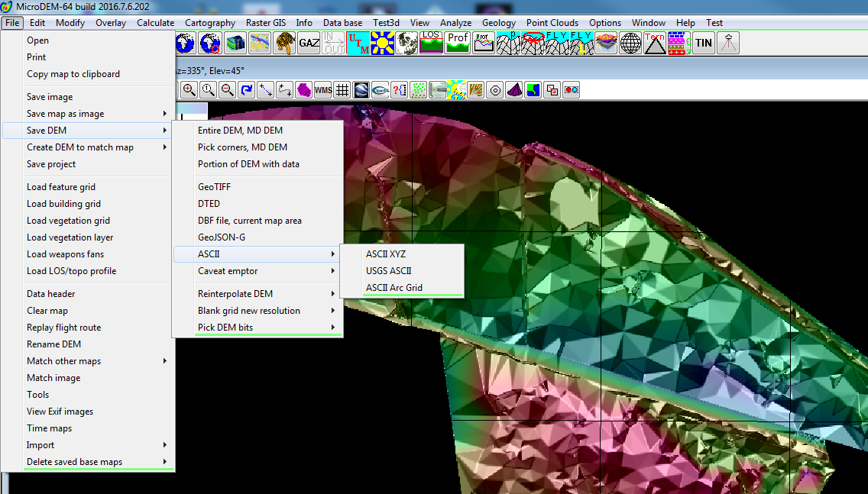Expand the Blank grid new resolution submenu
This screenshot has height=494, width=868.
pos(257,311)
